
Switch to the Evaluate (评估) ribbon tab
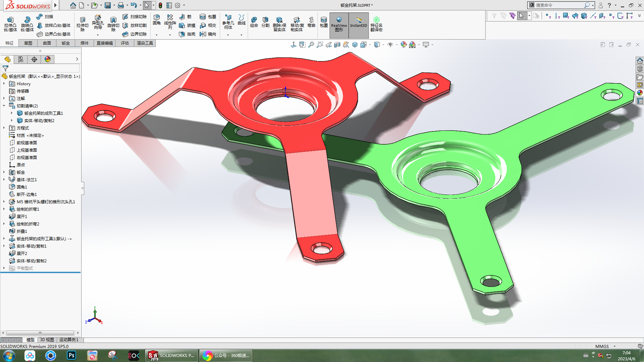click(125, 43)
